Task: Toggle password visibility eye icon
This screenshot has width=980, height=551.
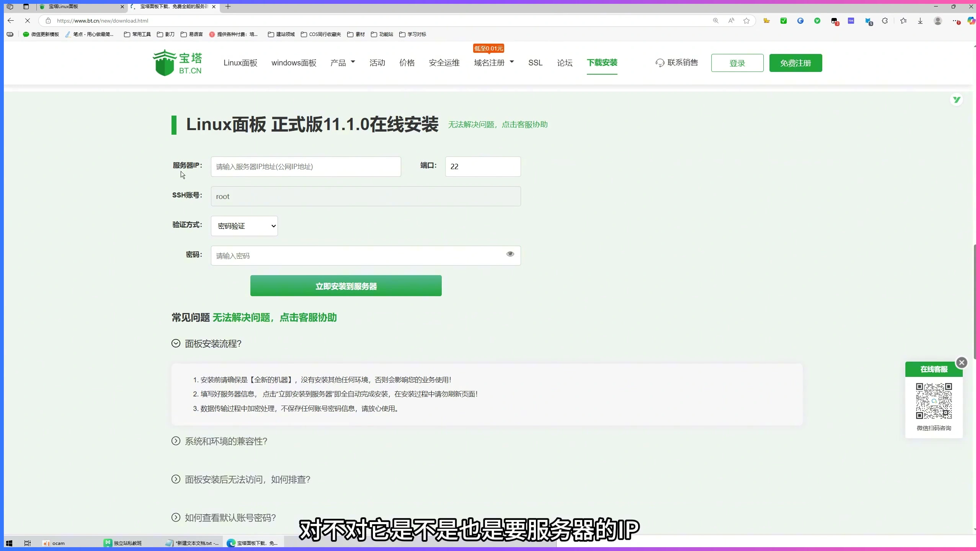Action: pos(510,254)
